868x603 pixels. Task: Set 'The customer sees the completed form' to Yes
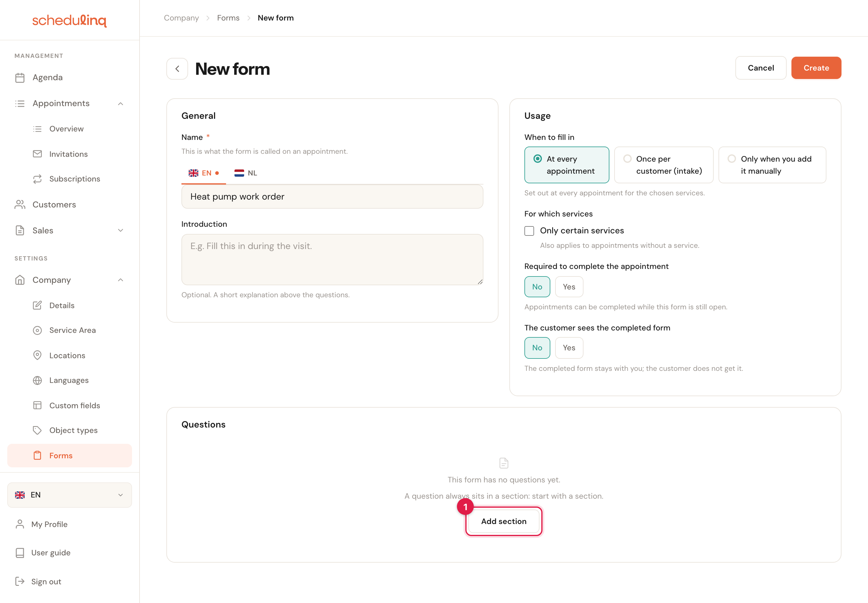point(569,348)
